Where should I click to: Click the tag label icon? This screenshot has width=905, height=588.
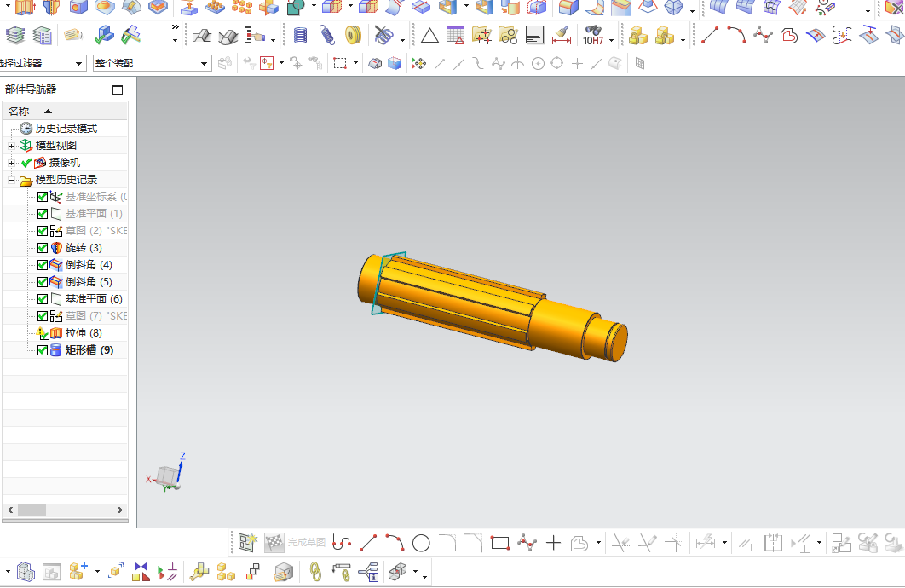pyautogui.click(x=72, y=36)
